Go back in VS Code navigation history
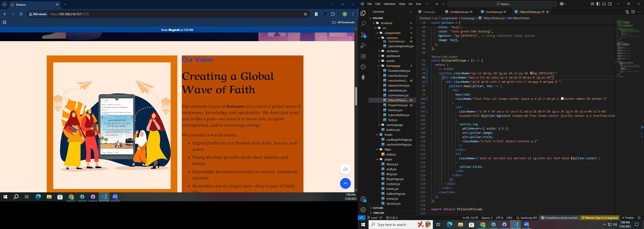 [437, 4]
